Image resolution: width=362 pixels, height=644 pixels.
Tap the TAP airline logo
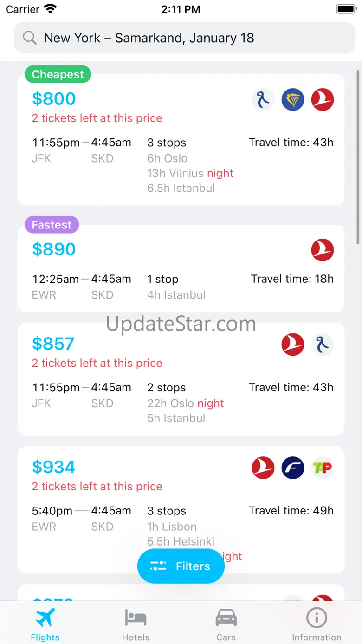(x=322, y=468)
